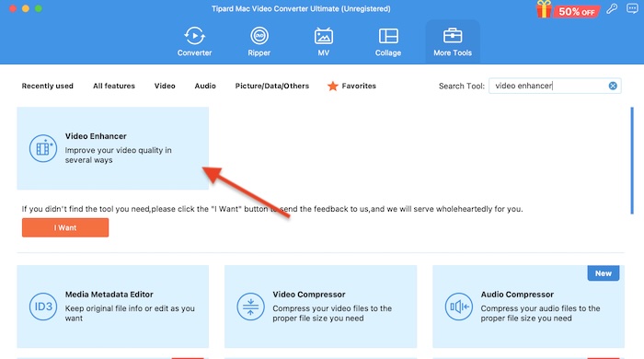Screen dimensions: 644x359
Task: Click the vertical scrollbar on the right
Action: (x=632, y=160)
